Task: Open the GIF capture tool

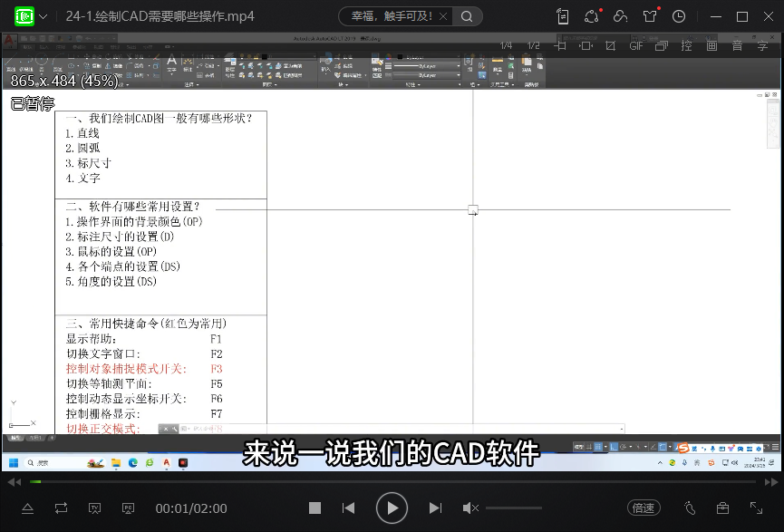Action: [636, 45]
